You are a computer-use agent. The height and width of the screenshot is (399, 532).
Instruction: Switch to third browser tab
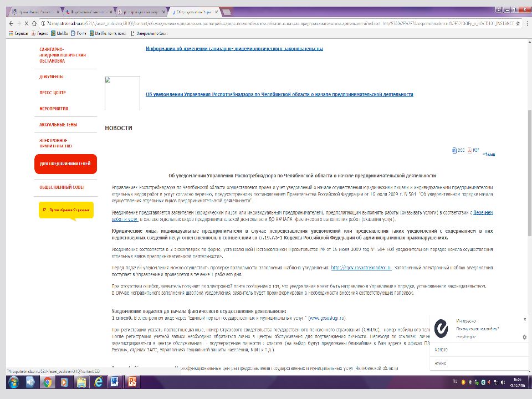(x=140, y=12)
